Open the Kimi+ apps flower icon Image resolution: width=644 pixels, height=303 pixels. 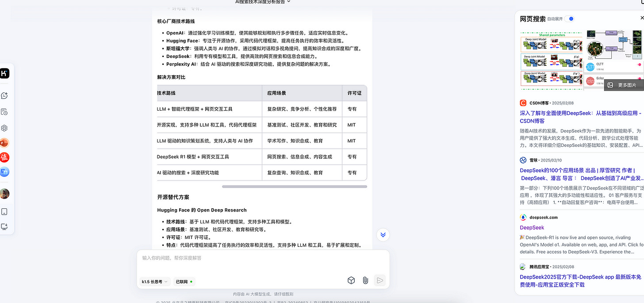4,128
